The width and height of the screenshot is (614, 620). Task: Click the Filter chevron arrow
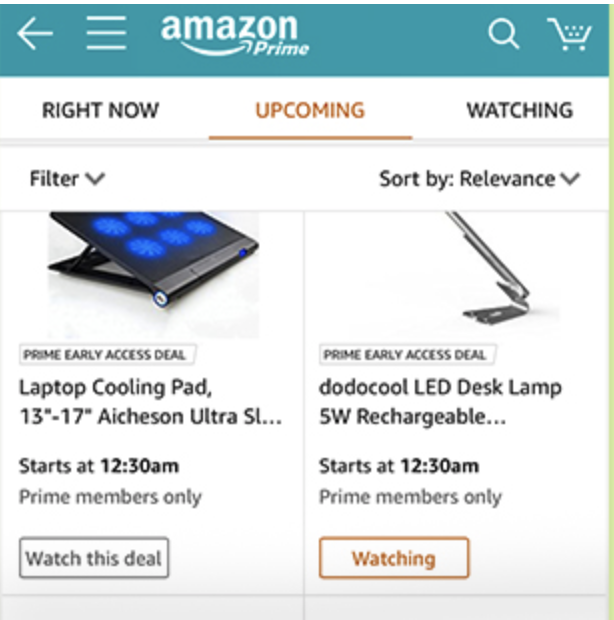pyautogui.click(x=95, y=179)
